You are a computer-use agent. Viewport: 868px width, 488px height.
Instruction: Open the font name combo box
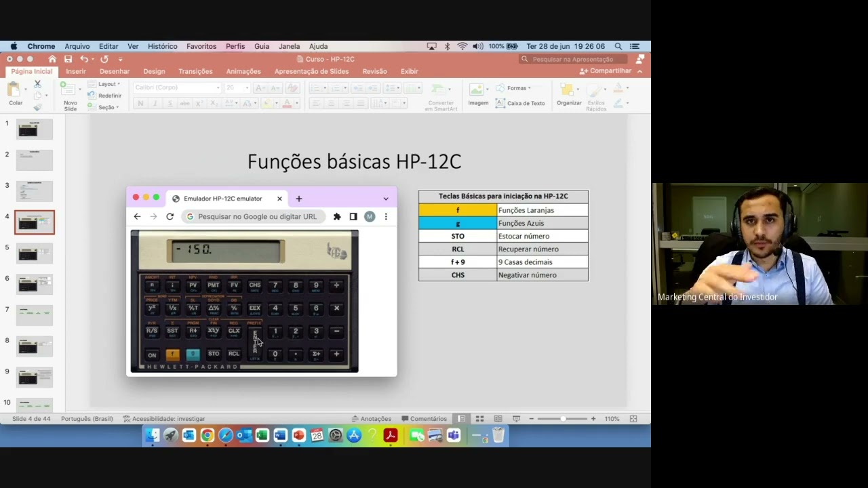(x=177, y=87)
